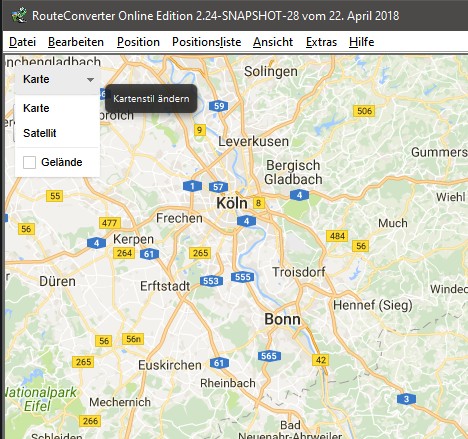468x439 pixels.
Task: Click the blue 555 autobahn shield
Action: [243, 277]
